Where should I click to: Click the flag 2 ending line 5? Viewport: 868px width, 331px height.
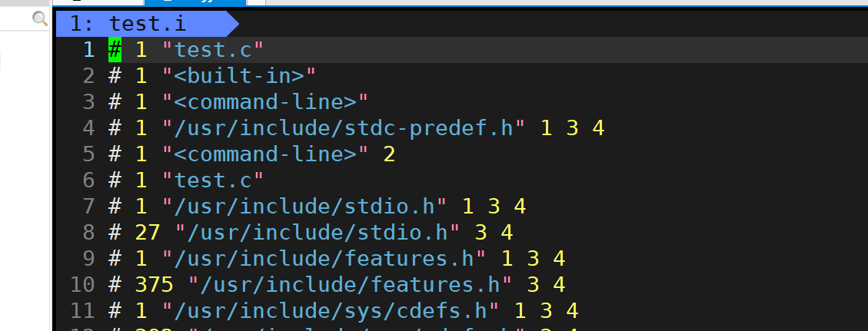click(389, 154)
